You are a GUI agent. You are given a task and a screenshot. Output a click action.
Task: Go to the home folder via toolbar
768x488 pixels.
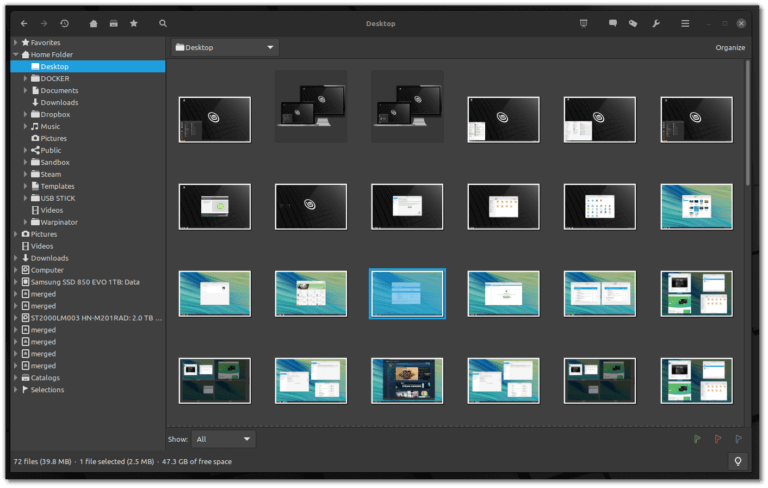[94, 24]
